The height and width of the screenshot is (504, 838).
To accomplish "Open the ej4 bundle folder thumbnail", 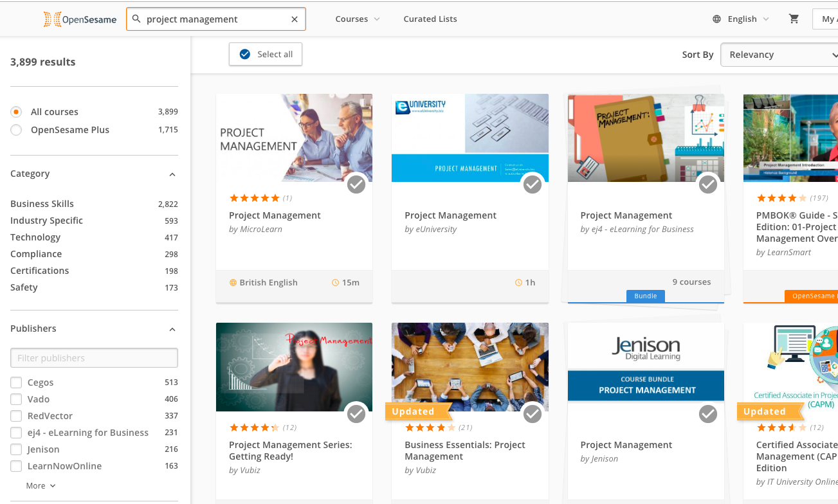I will coord(646,138).
